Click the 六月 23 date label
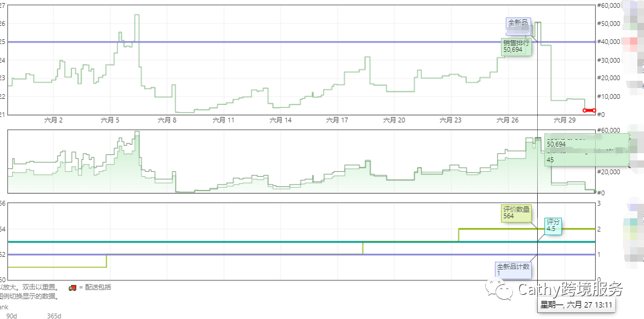644x319 pixels. (450, 120)
